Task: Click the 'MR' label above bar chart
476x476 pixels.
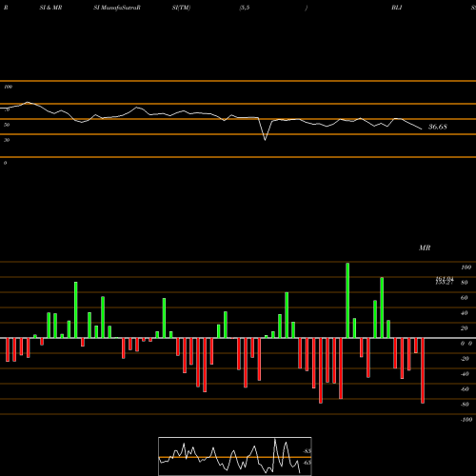Action: click(x=425, y=248)
